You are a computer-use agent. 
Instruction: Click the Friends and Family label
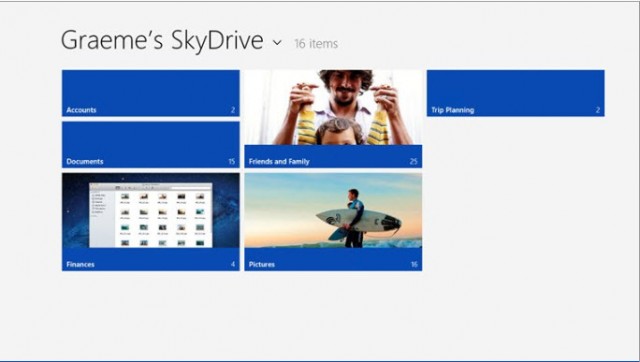point(279,161)
